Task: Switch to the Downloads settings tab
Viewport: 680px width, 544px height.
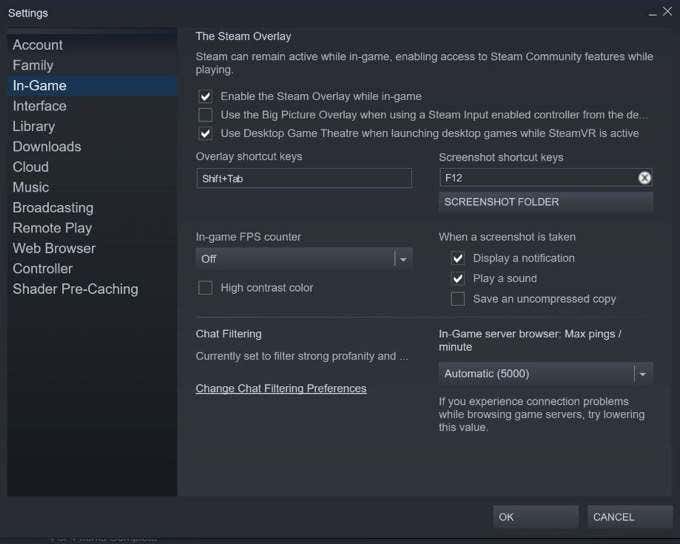Action: (x=47, y=147)
